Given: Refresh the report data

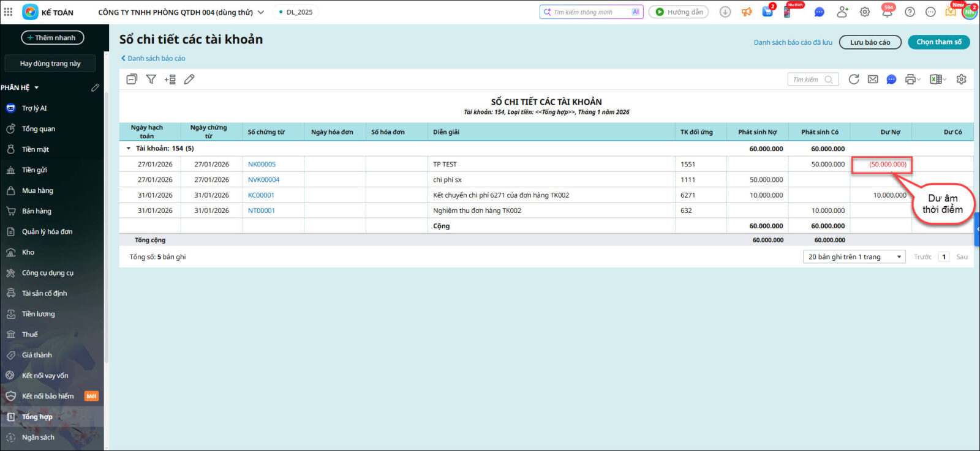Looking at the screenshot, I should pyautogui.click(x=854, y=79).
